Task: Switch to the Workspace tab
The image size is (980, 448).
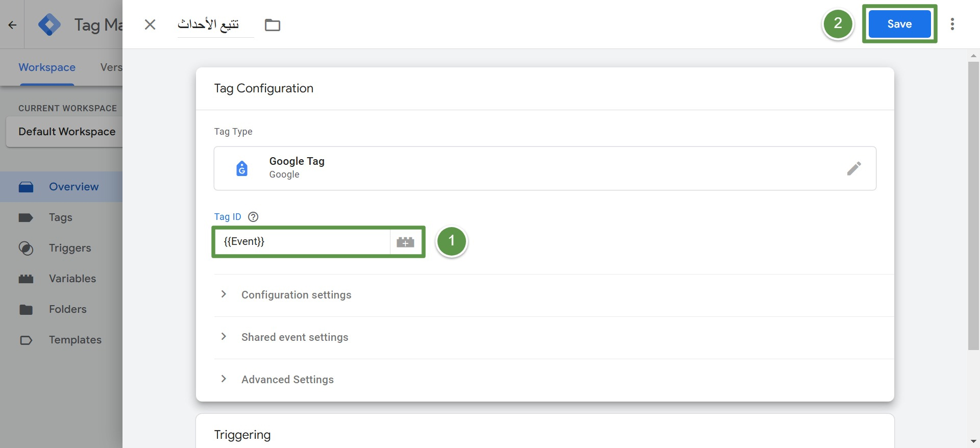Action: click(47, 67)
